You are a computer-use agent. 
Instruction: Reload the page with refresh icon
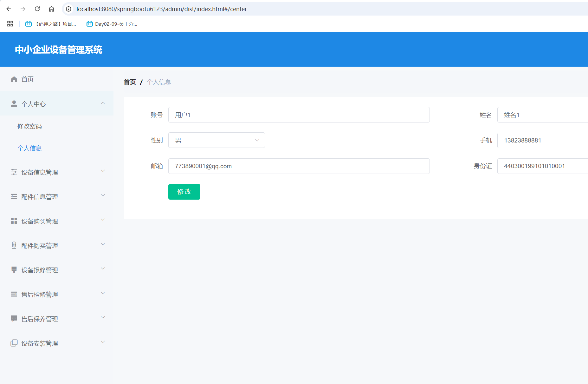click(x=37, y=9)
